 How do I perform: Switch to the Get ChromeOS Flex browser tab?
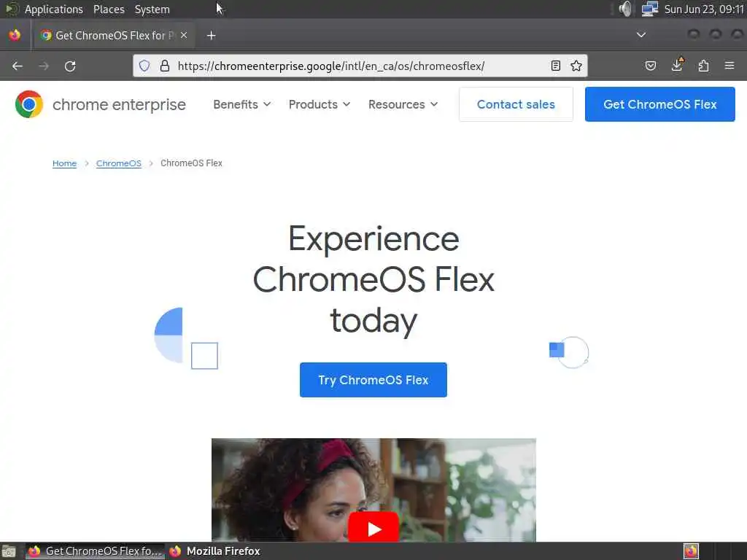[113, 35]
